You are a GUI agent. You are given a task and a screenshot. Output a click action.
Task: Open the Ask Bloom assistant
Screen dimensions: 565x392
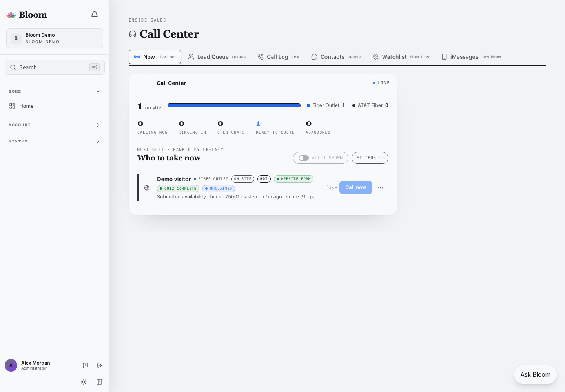pos(535,374)
